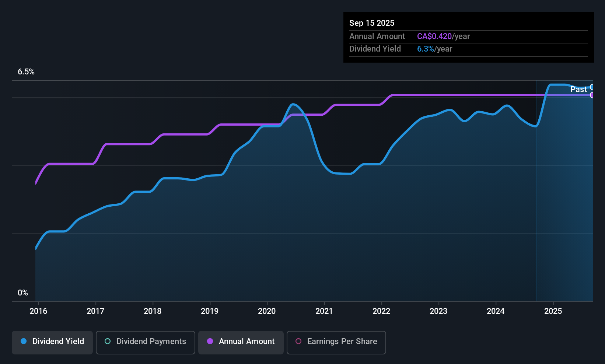Click the 6.5% axis label

(26, 72)
